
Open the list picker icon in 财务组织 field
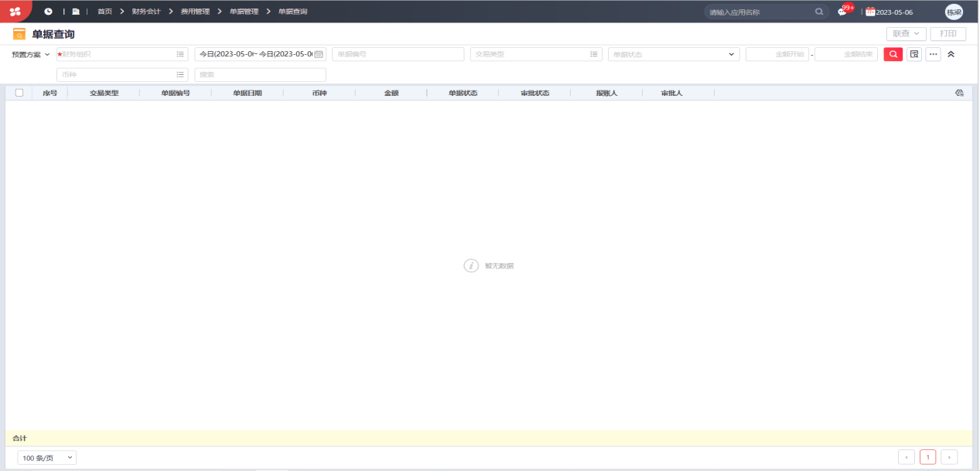click(x=180, y=54)
